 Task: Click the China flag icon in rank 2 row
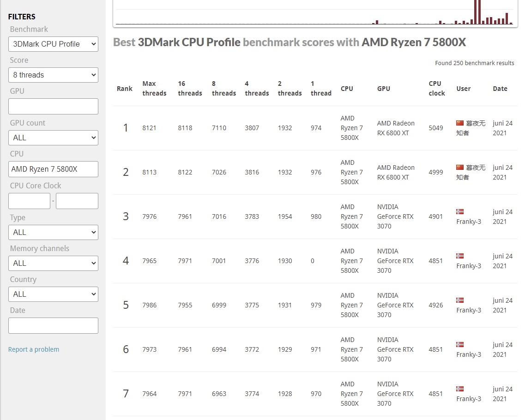(460, 168)
